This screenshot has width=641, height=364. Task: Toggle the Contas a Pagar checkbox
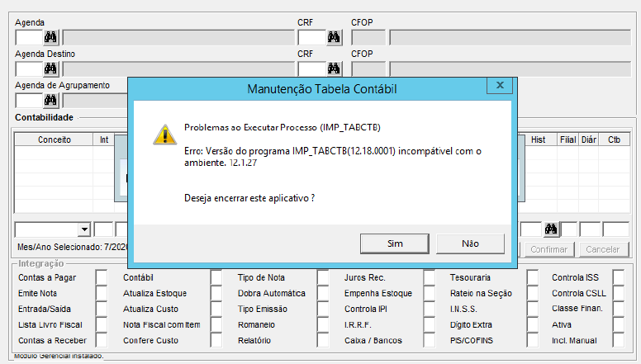[x=102, y=277]
